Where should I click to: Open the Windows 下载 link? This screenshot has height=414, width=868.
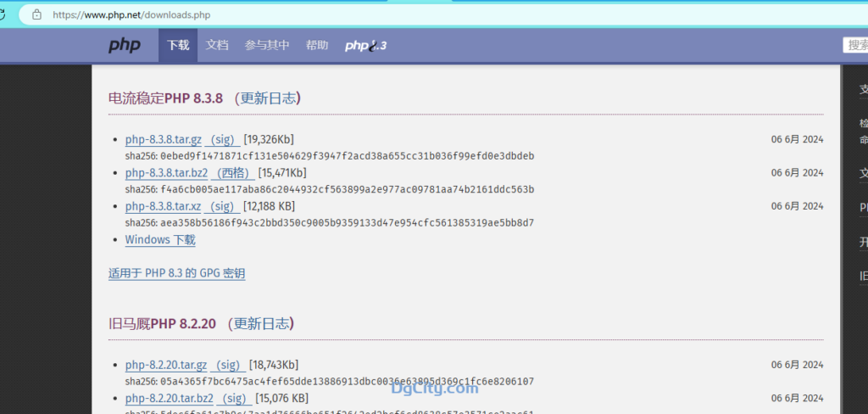(x=160, y=240)
